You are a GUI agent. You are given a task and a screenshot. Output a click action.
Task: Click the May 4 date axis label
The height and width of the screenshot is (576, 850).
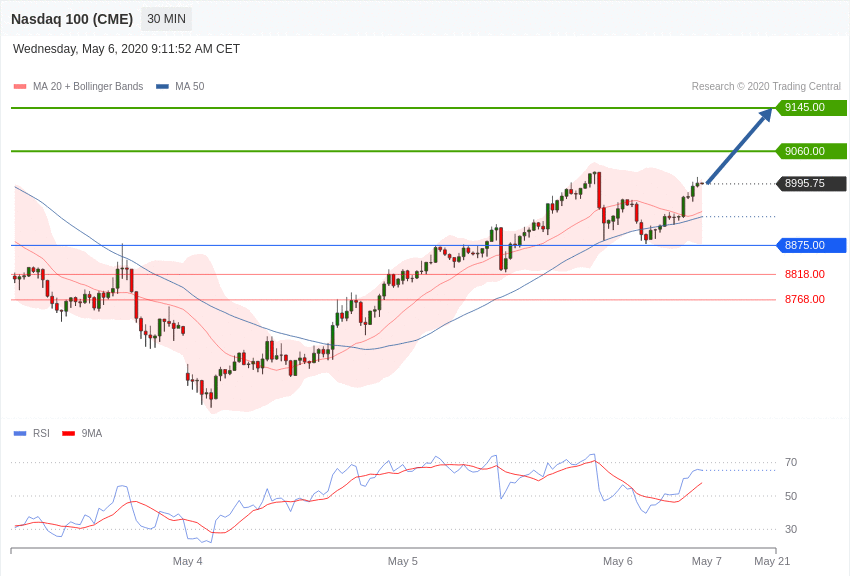[x=188, y=561]
